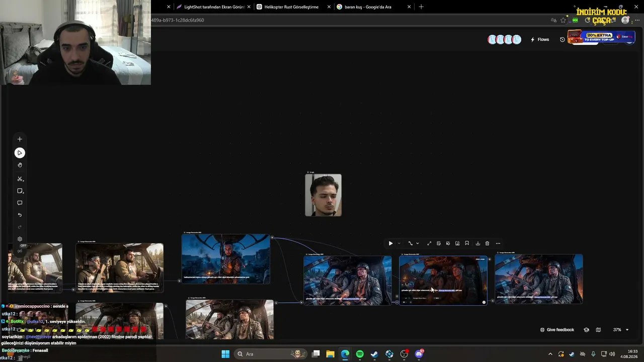Select the pointer cursor tool
This screenshot has height=362, width=644.
[20, 153]
